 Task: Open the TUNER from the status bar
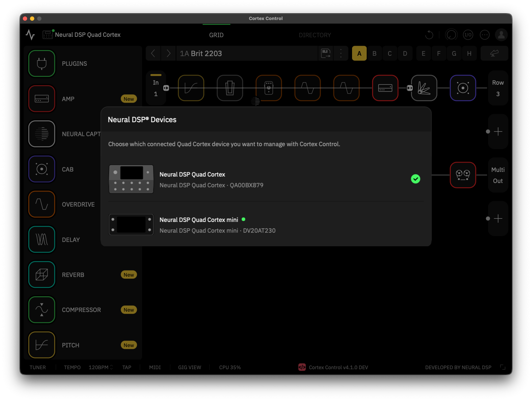(x=38, y=367)
